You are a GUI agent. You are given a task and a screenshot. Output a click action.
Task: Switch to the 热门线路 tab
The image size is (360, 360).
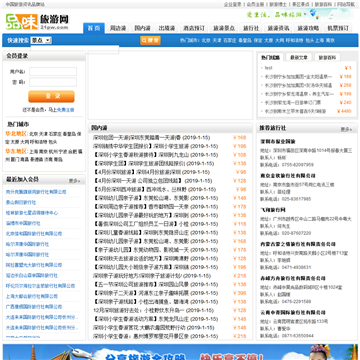[270, 57]
